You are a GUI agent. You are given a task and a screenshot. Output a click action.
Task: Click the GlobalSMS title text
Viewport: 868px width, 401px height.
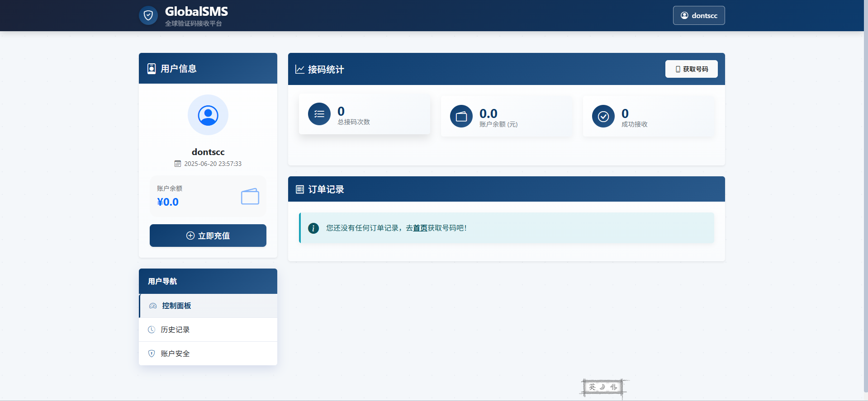click(196, 12)
